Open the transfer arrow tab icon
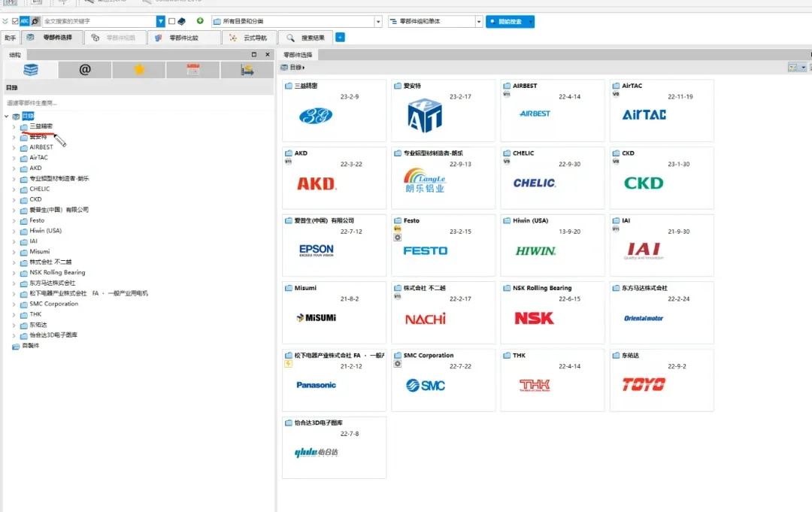 pos(247,69)
